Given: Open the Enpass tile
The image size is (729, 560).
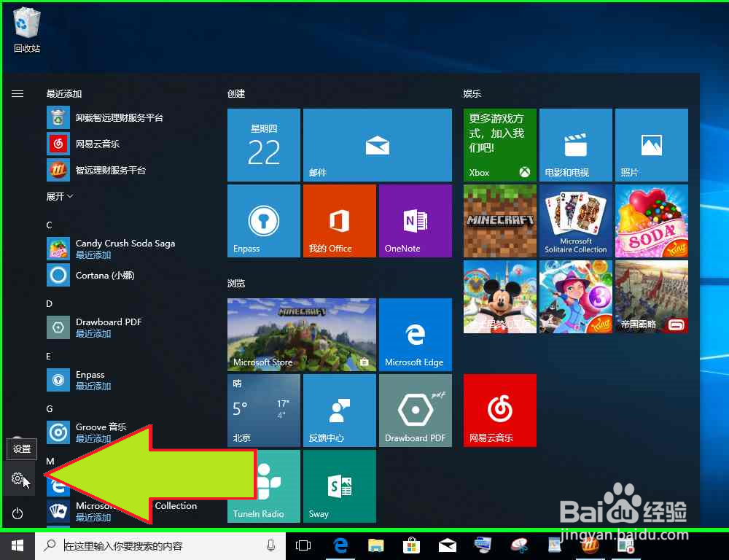Looking at the screenshot, I should click(x=264, y=221).
